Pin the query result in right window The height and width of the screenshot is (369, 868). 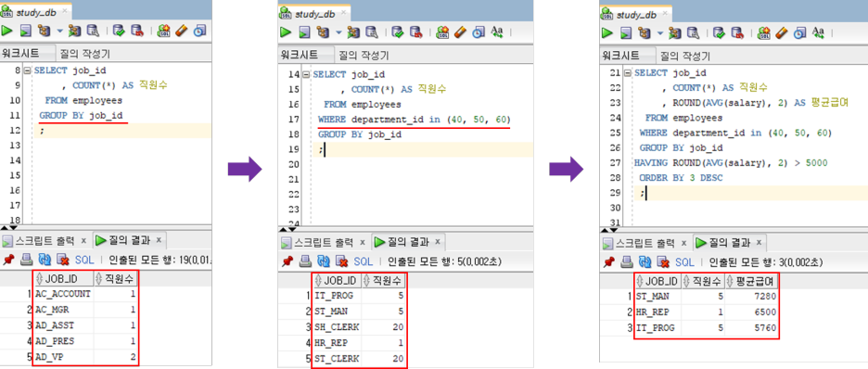coord(608,261)
